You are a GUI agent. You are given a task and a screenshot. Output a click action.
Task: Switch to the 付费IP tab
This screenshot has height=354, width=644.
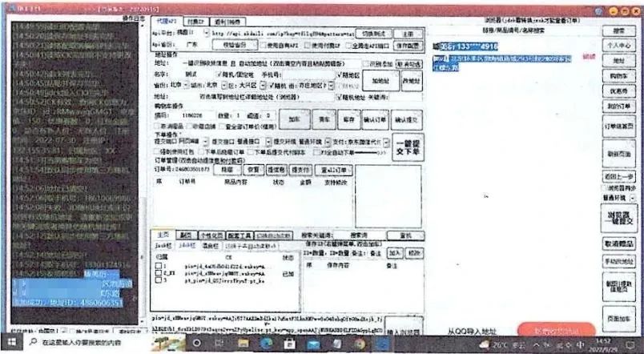(x=196, y=22)
